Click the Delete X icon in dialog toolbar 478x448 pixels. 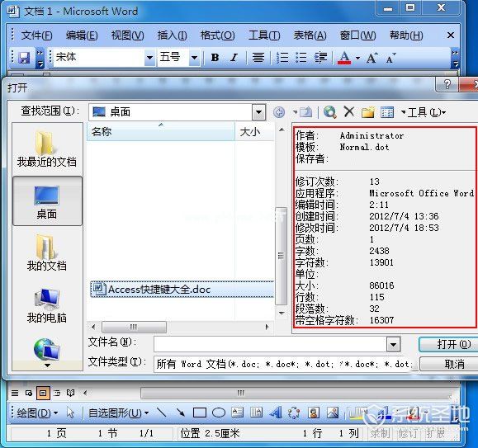pyautogui.click(x=349, y=111)
